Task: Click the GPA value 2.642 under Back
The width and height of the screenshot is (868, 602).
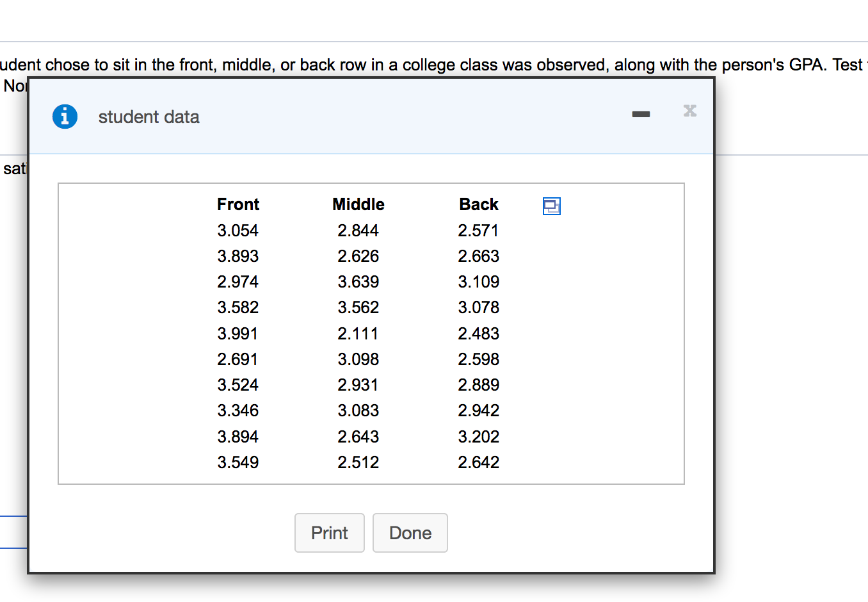Action: pos(478,462)
